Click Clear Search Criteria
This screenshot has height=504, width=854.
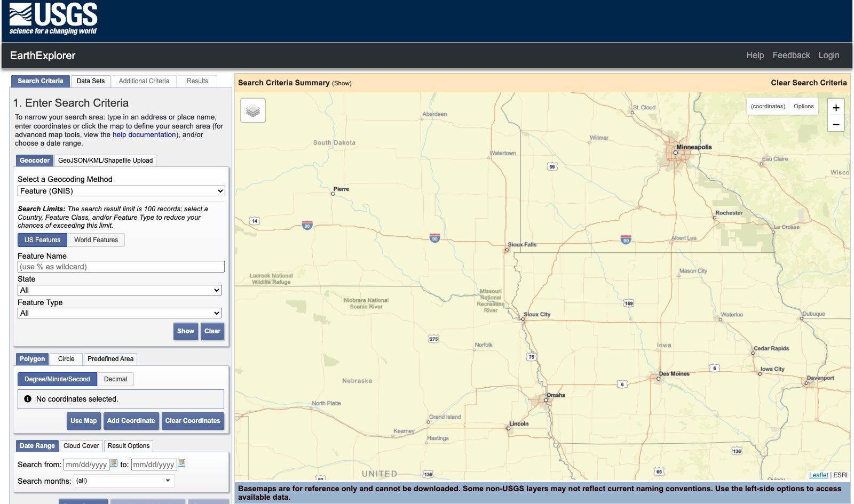click(809, 83)
